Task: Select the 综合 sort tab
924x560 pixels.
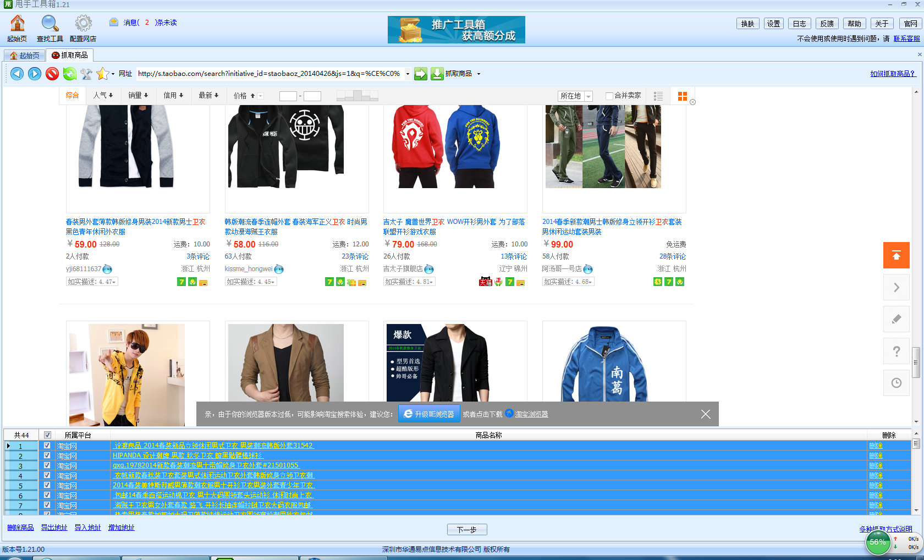Action: (72, 96)
